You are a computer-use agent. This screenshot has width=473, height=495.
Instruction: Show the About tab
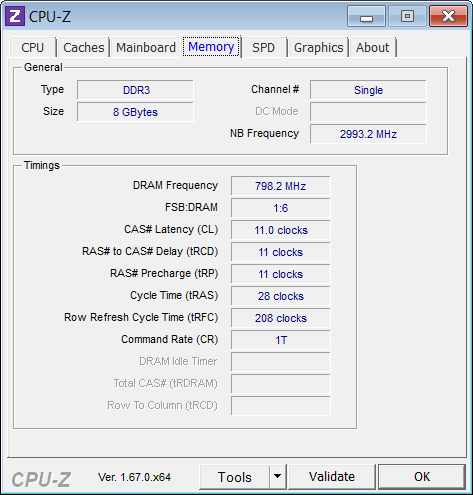pyautogui.click(x=372, y=48)
